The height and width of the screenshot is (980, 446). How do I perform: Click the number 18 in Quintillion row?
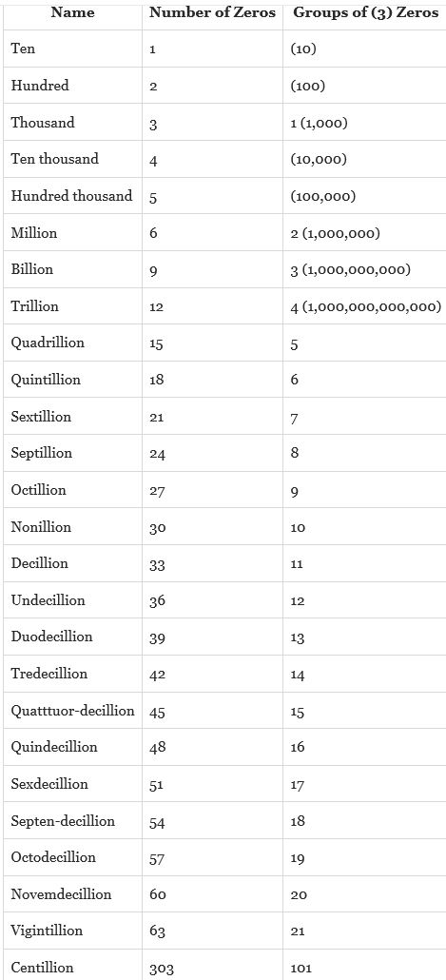pos(157,380)
